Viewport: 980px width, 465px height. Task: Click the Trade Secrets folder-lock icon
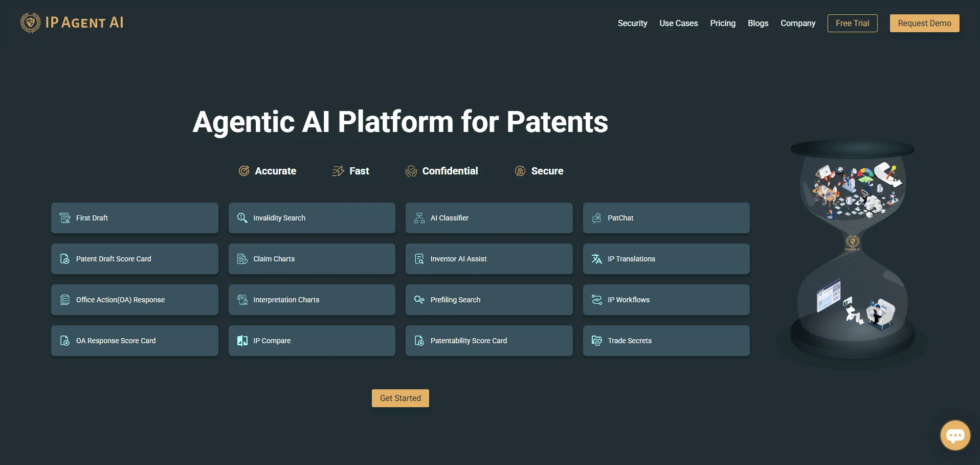coord(596,341)
